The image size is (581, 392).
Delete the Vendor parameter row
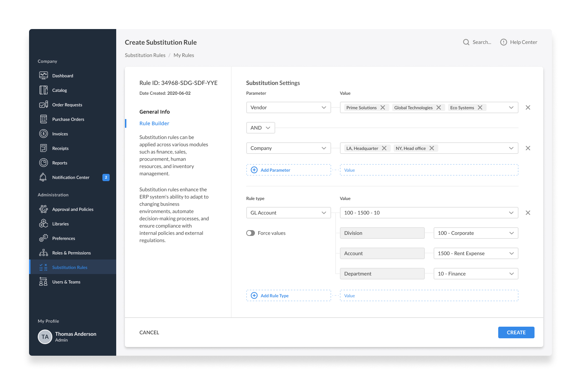tap(528, 107)
